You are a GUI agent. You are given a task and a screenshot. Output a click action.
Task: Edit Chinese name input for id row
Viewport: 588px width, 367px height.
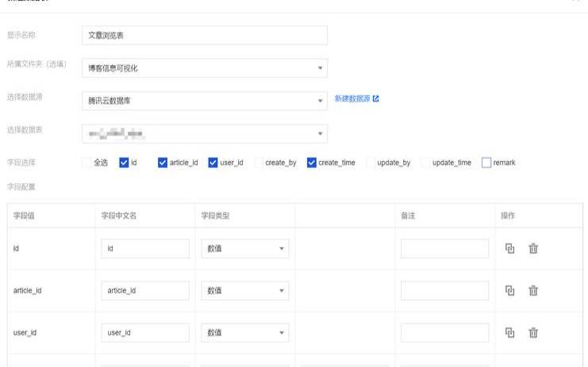pos(145,249)
